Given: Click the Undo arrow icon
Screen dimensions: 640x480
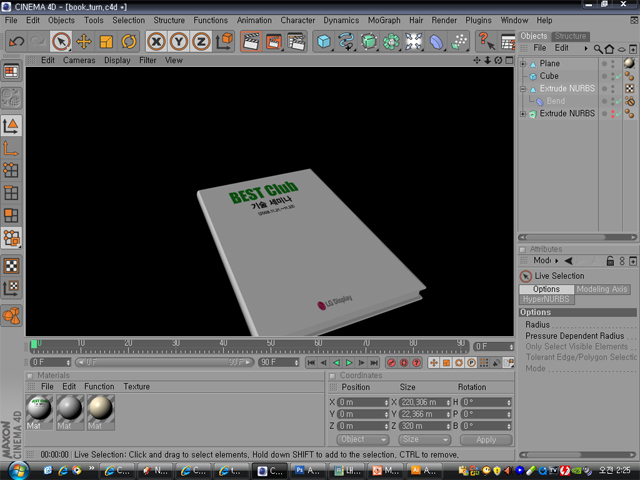Looking at the screenshot, I should pyautogui.click(x=16, y=42).
